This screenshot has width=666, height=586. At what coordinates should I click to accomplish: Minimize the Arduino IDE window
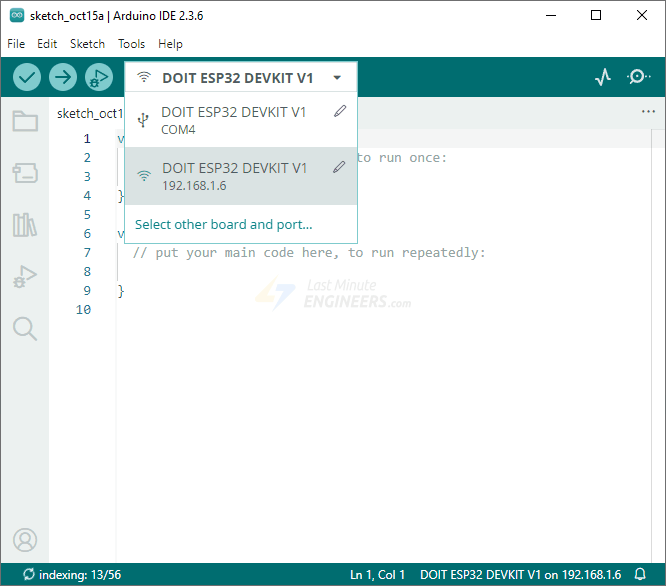(551, 15)
